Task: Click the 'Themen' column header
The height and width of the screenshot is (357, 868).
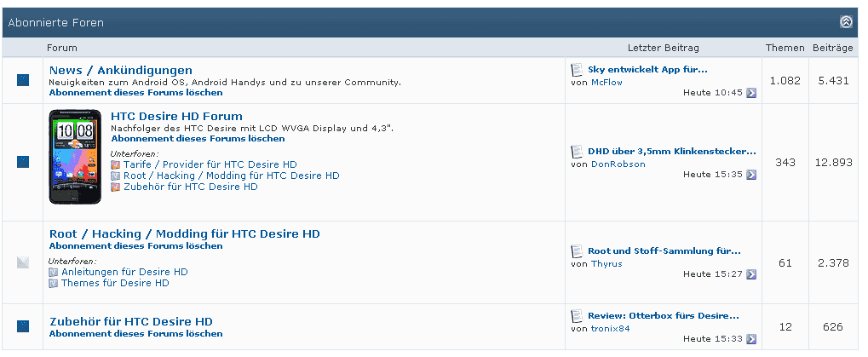Action: pos(785,48)
